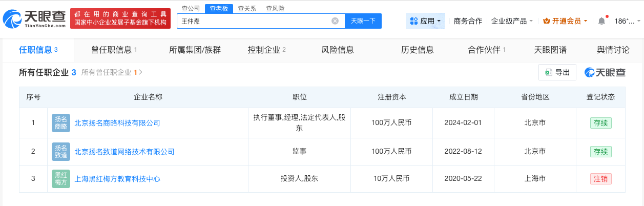
Task: Click the 扬名商略 company logo badge
Action: click(x=61, y=123)
